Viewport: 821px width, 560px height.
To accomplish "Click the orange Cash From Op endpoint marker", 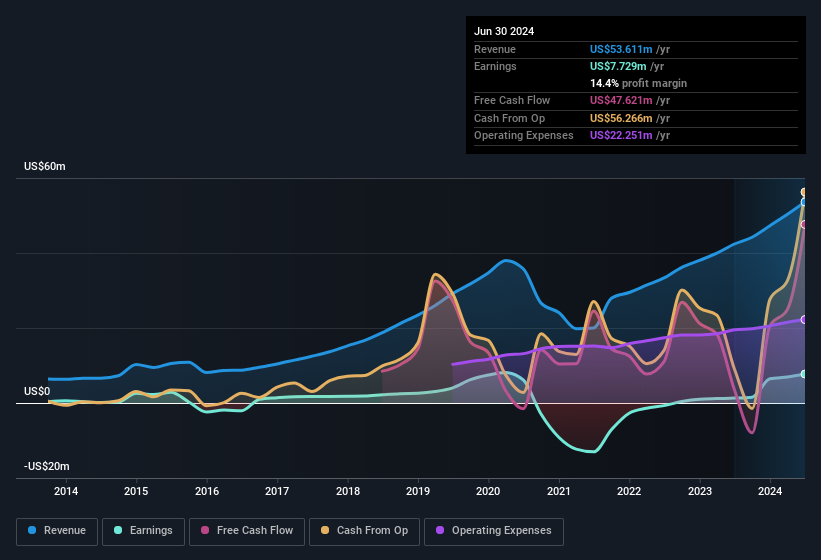I will pos(804,192).
